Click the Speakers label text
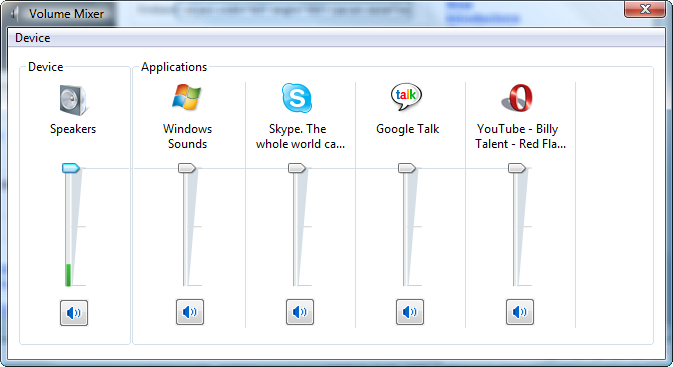Screen dimensions: 673x367 pyautogui.click(x=73, y=129)
